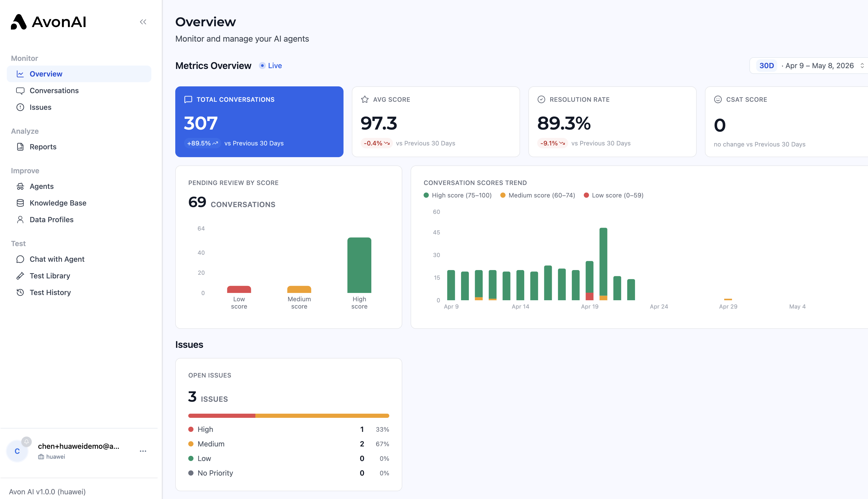
Task: Click the -9.1% change badge
Action: coord(553,143)
